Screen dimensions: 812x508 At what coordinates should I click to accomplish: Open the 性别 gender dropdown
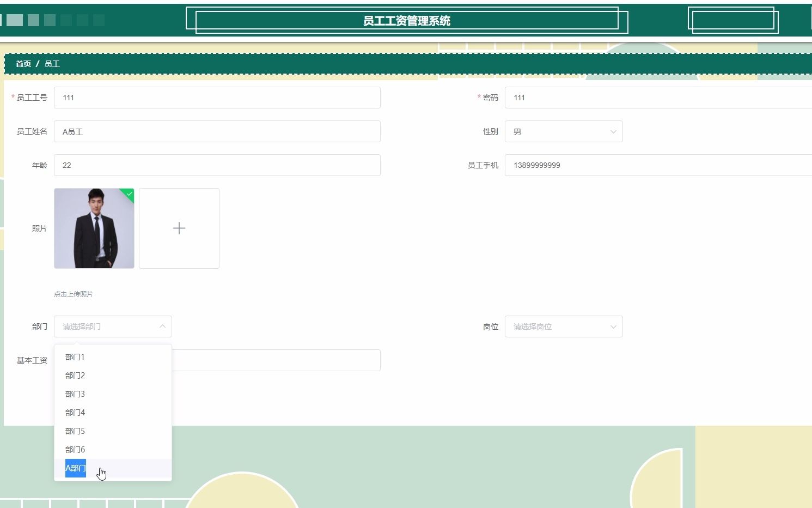pos(564,131)
